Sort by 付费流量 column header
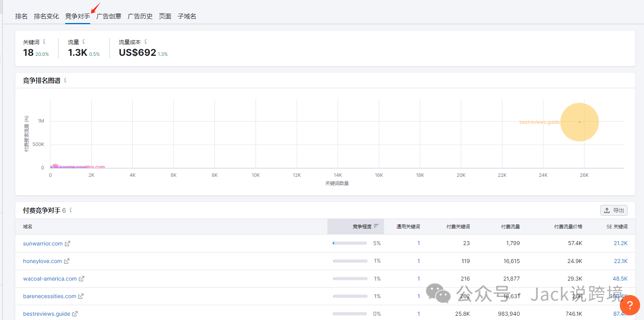Screen dimensions: 644x320 [x=511, y=226]
